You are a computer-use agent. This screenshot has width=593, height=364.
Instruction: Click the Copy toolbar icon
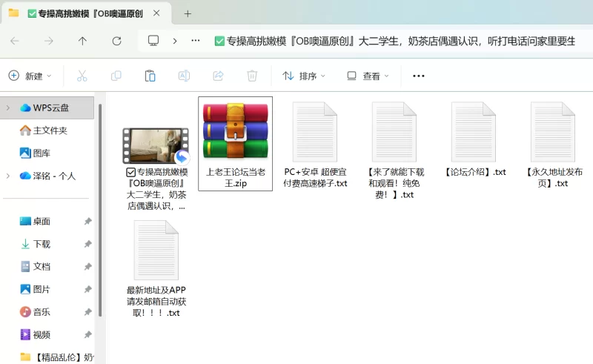[x=116, y=76]
